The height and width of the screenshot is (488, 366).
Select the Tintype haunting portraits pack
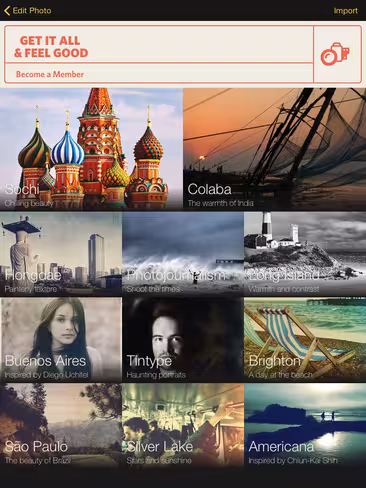183,339
